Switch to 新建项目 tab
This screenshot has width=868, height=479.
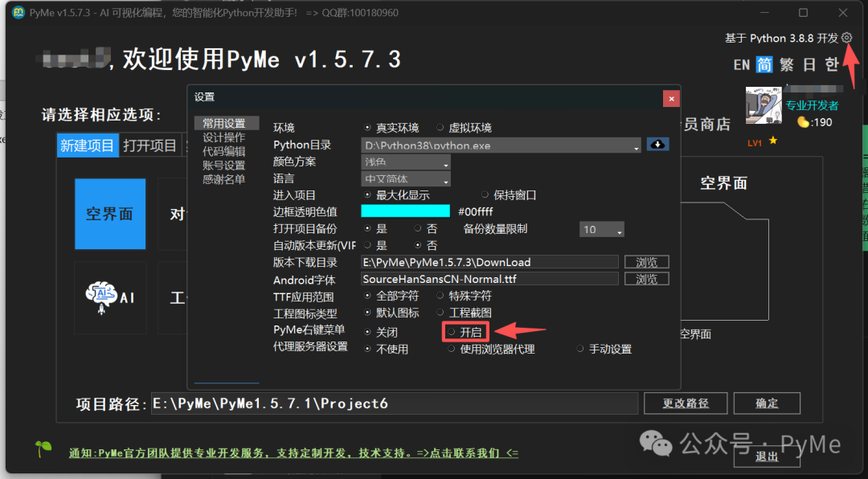pos(88,145)
